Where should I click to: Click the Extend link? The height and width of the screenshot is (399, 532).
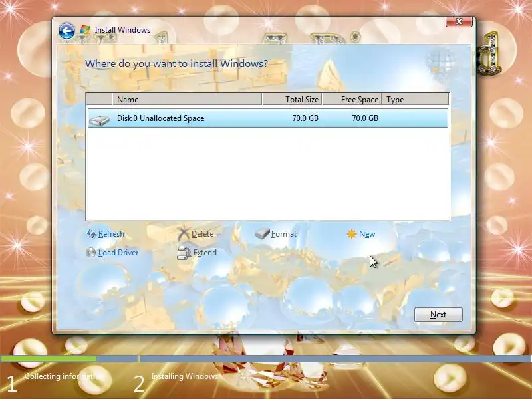click(x=205, y=253)
